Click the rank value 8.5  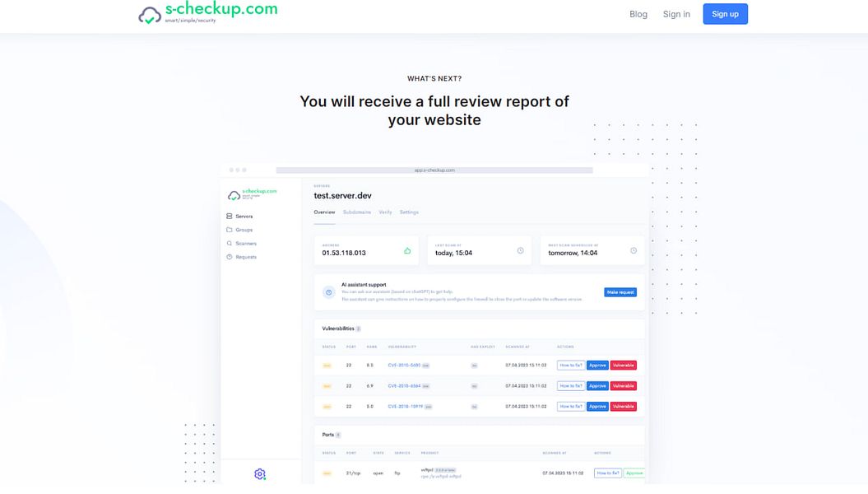[x=369, y=366]
